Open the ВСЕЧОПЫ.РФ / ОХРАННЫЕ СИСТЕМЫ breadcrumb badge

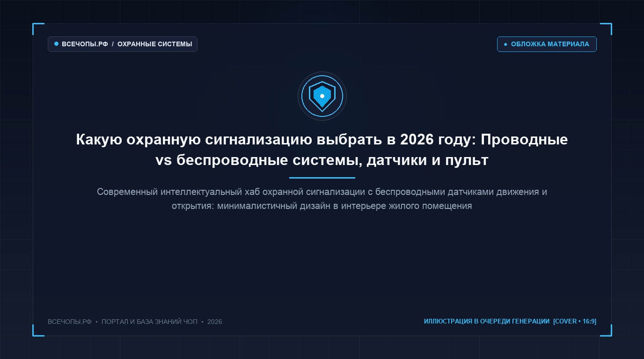tap(123, 44)
